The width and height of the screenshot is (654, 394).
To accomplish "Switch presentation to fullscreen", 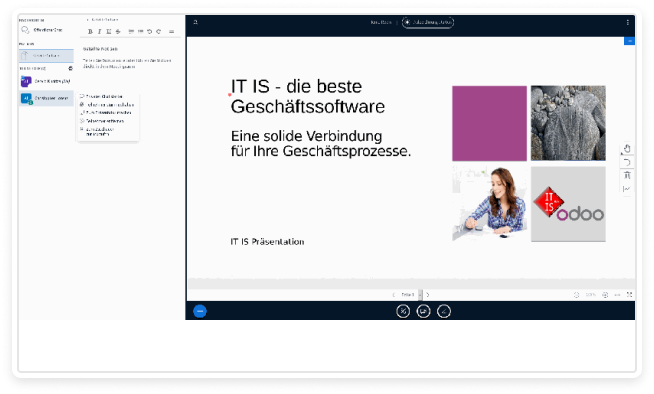I will [629, 295].
